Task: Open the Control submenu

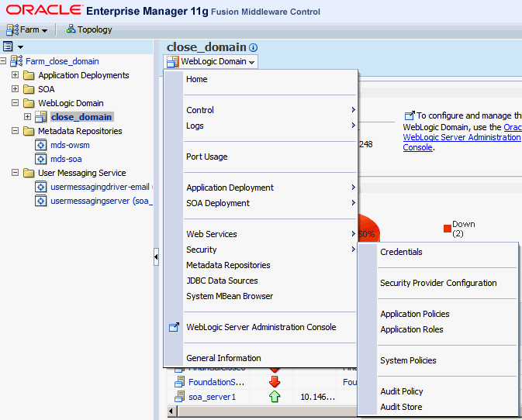Action: [x=270, y=110]
